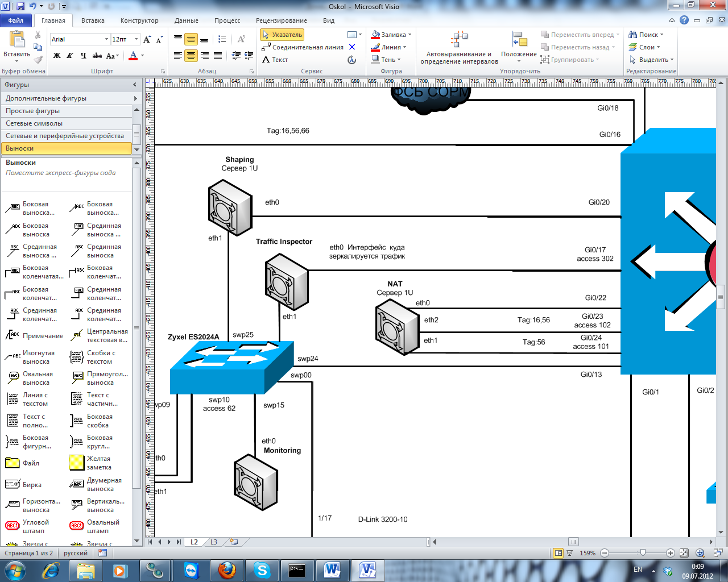Viewport: 728px width, 582px height.
Task: Select the Файл folder callout shape
Action: (x=23, y=463)
